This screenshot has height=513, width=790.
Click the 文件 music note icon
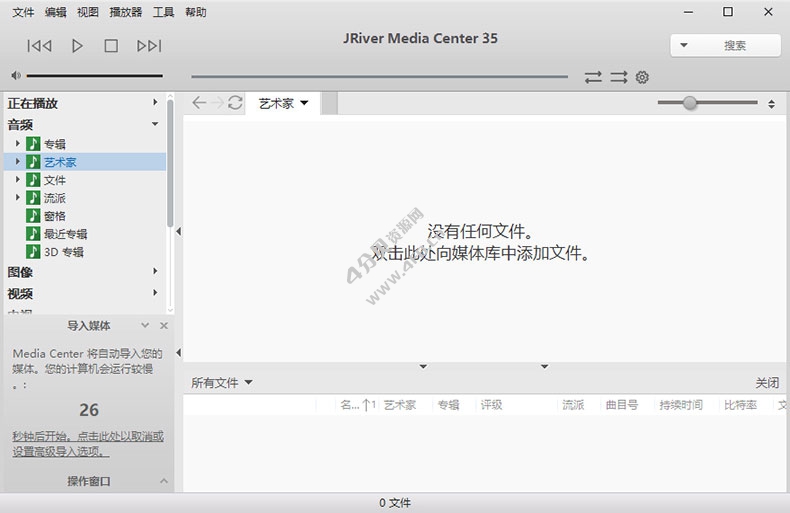[33, 180]
